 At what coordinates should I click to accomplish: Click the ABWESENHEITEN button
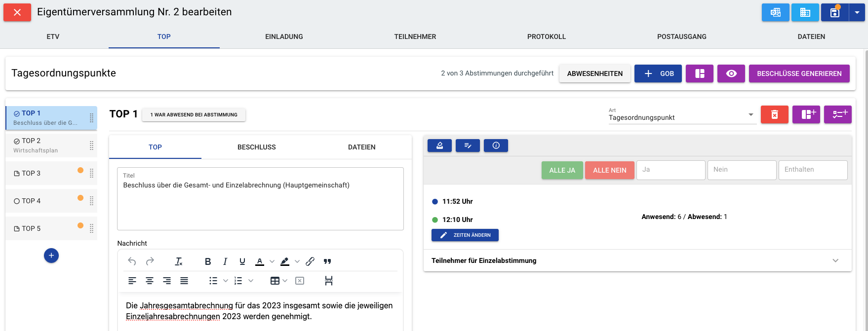tap(595, 74)
